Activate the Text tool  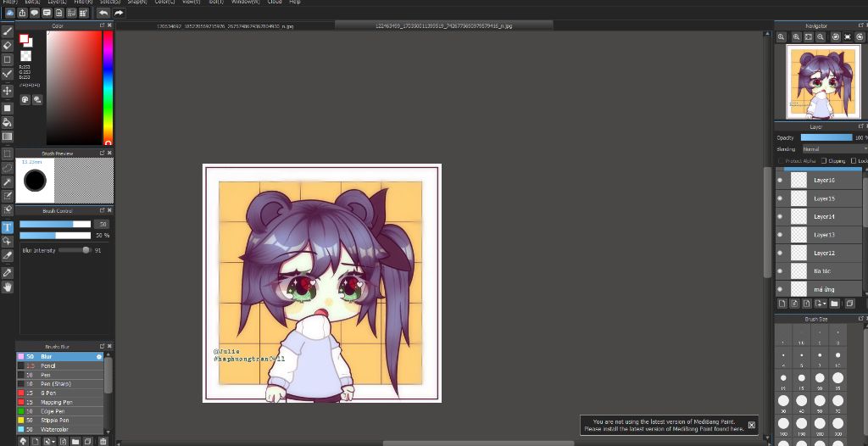[8, 227]
